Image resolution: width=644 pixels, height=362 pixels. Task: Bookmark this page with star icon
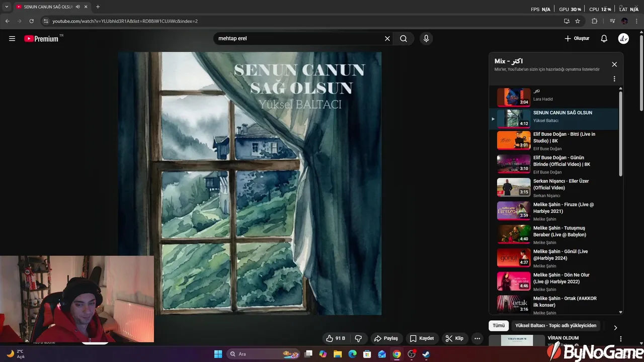coord(578,21)
